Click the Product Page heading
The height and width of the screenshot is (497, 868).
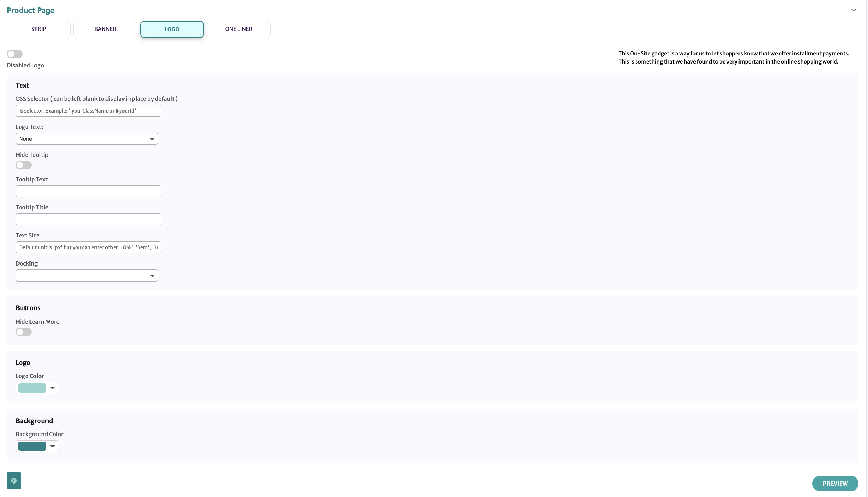[x=31, y=10]
